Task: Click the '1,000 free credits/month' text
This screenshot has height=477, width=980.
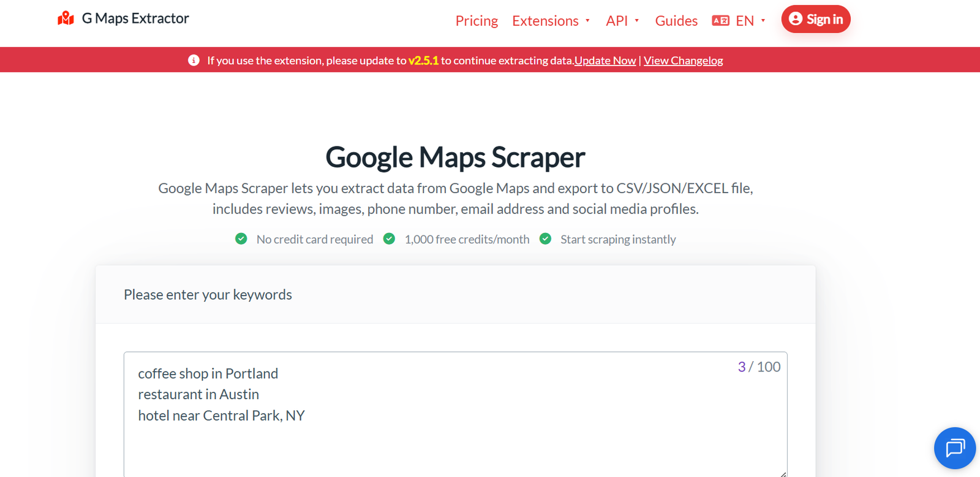Action: click(467, 239)
